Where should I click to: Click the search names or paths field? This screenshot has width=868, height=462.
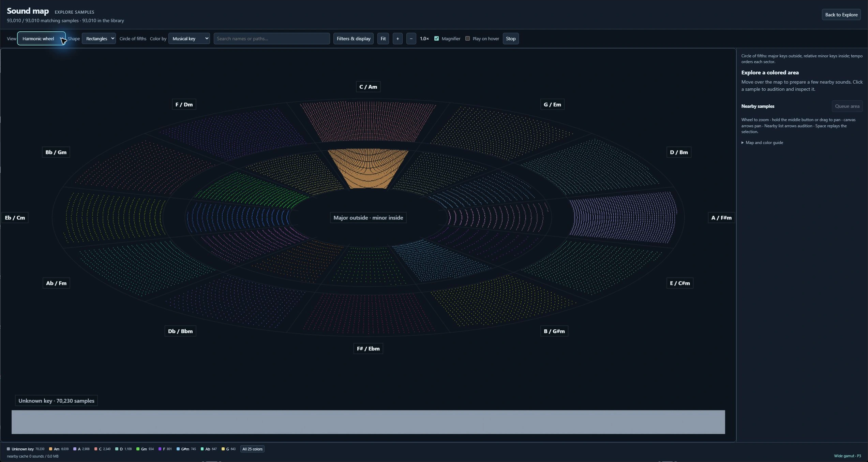(x=271, y=39)
